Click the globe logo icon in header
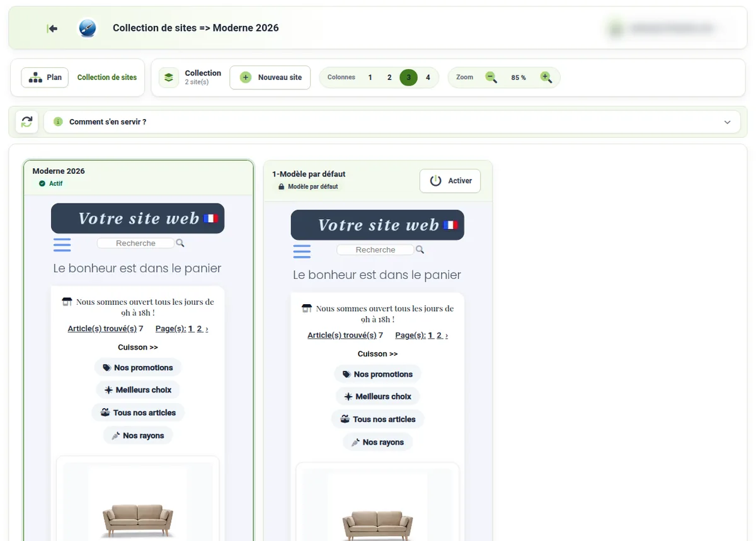This screenshot has height=541, width=756. (x=88, y=28)
